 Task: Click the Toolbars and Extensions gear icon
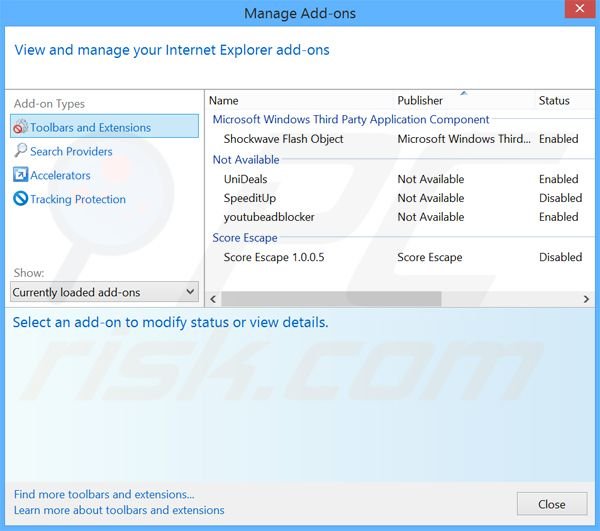pos(20,127)
